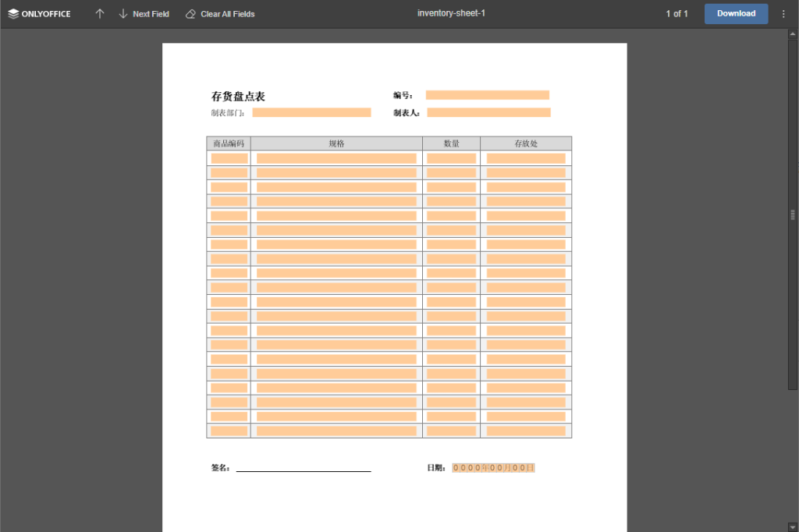Click the Download button
799x532 pixels.
[x=734, y=13]
